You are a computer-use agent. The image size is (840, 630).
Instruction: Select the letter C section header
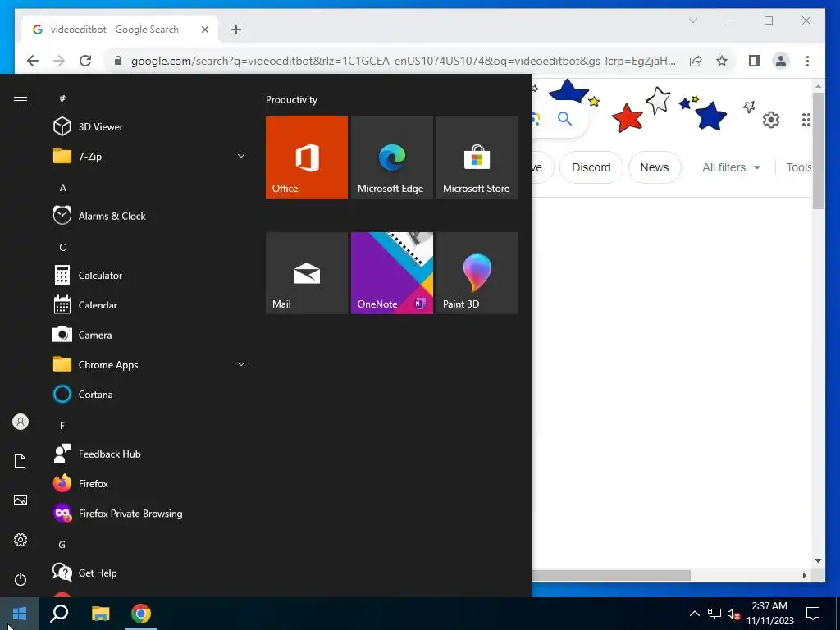click(x=62, y=247)
